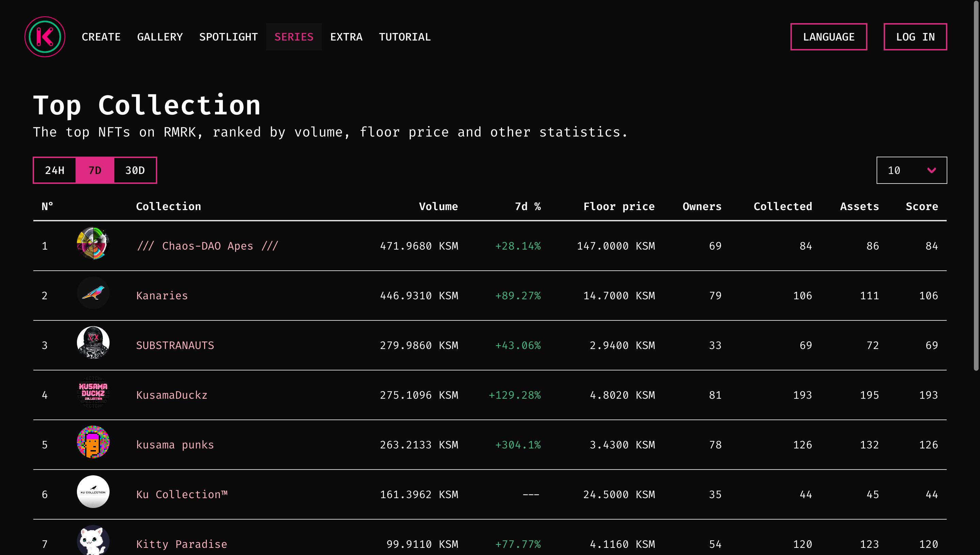Viewport: 980px width, 555px height.
Task: Sort table by Volume column header
Action: (x=438, y=207)
